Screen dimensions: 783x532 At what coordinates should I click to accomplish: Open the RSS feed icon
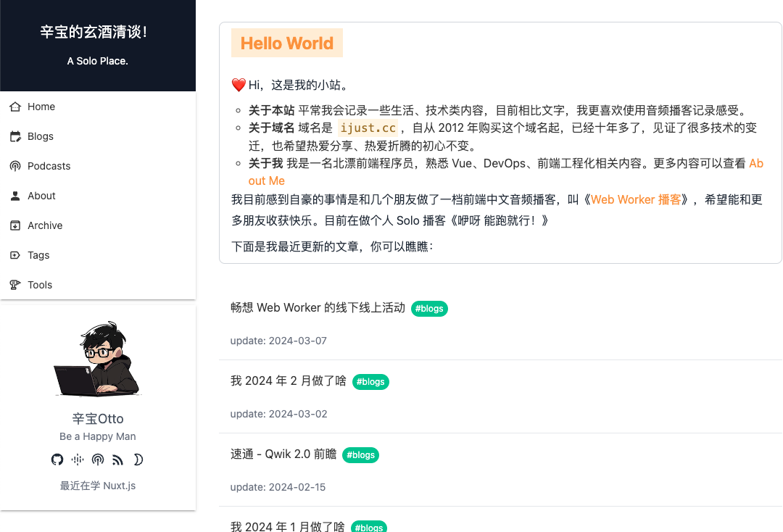pyautogui.click(x=118, y=460)
